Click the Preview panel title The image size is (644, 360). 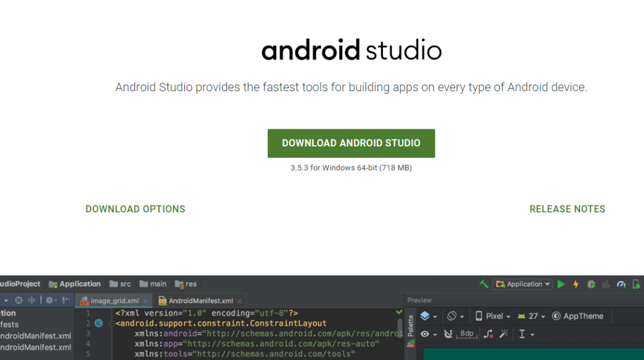(419, 300)
